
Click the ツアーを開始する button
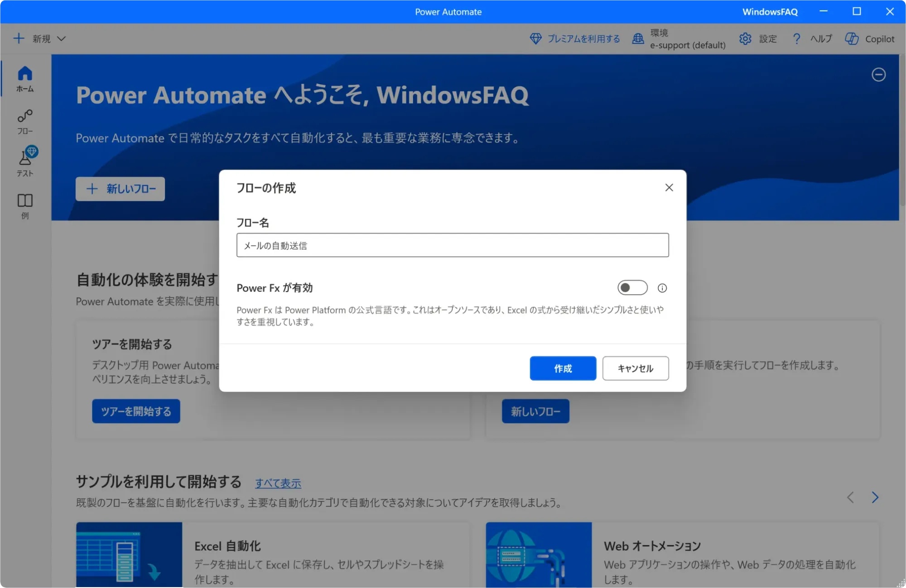pos(136,411)
